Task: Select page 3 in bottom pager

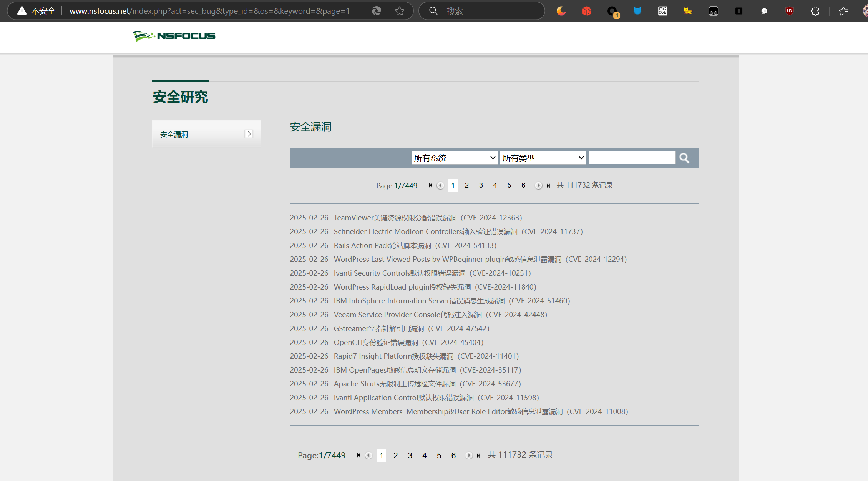Action: coord(410,455)
